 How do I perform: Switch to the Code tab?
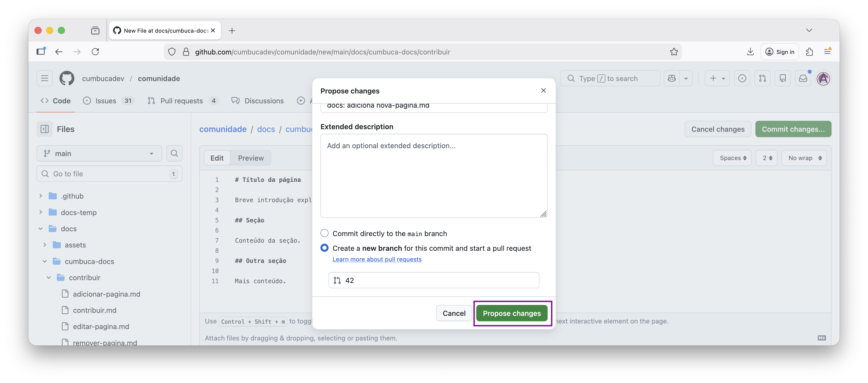pyautogui.click(x=56, y=101)
